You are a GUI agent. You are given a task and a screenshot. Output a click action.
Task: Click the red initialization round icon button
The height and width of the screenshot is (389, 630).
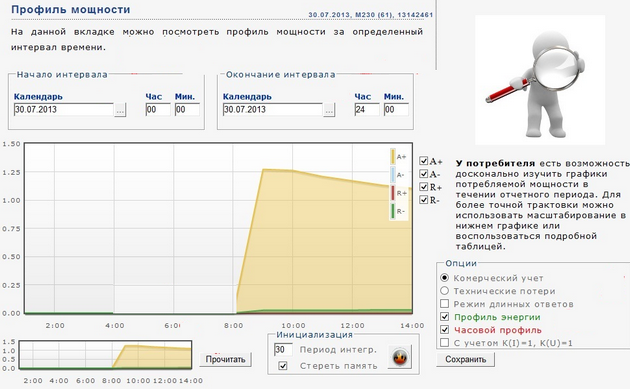click(400, 356)
